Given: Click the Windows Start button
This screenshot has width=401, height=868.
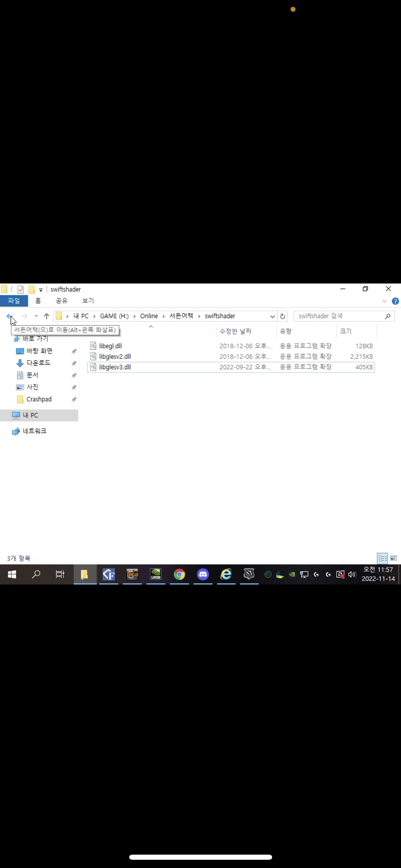Looking at the screenshot, I should click(12, 574).
